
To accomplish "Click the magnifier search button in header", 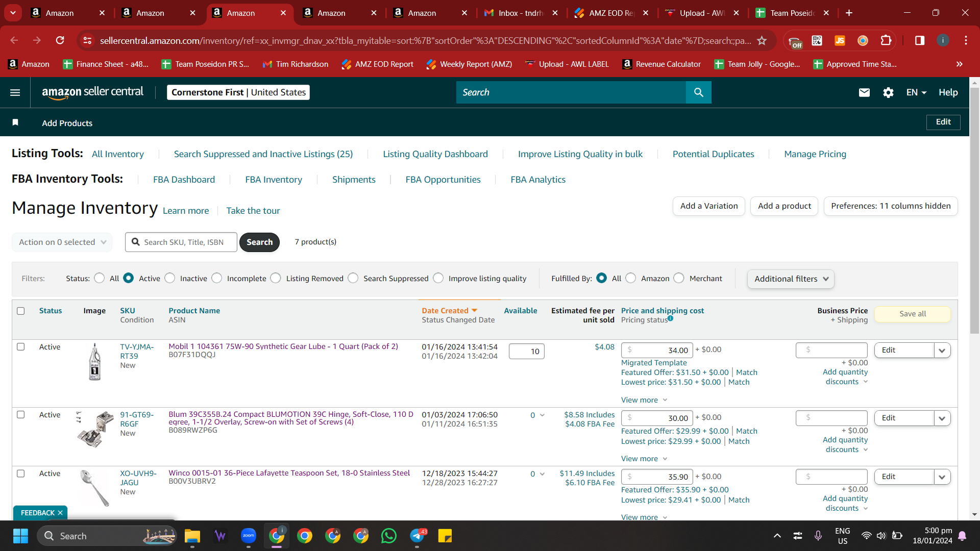I will click(699, 92).
